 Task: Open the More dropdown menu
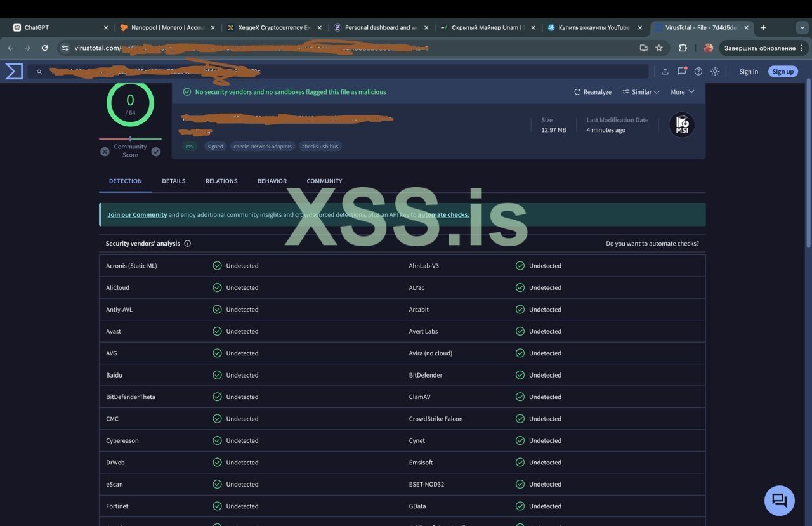pyautogui.click(x=682, y=92)
